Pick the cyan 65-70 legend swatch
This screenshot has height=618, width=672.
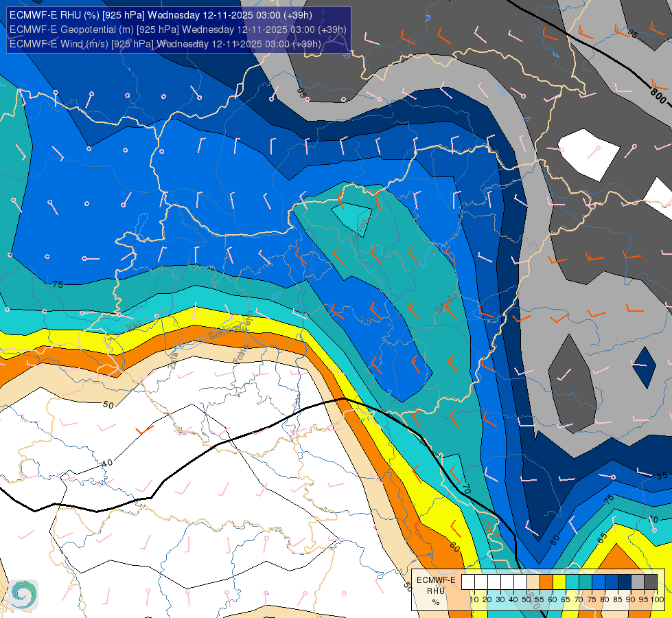[x=572, y=582]
